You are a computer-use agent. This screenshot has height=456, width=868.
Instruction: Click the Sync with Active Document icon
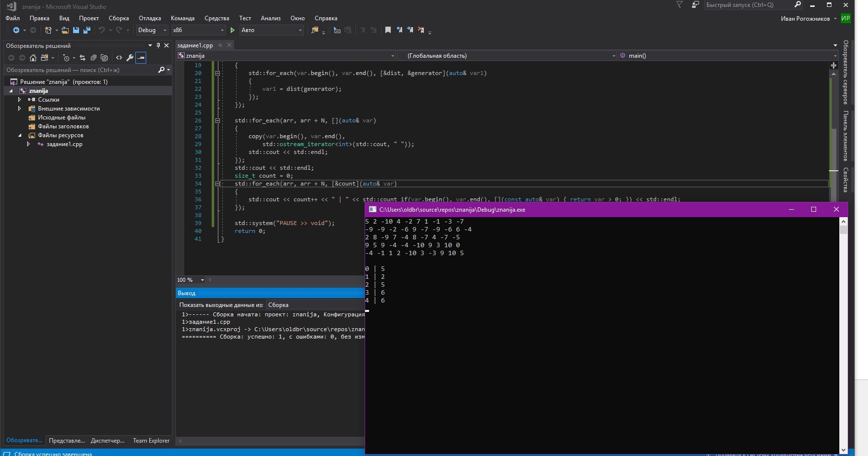click(x=83, y=58)
